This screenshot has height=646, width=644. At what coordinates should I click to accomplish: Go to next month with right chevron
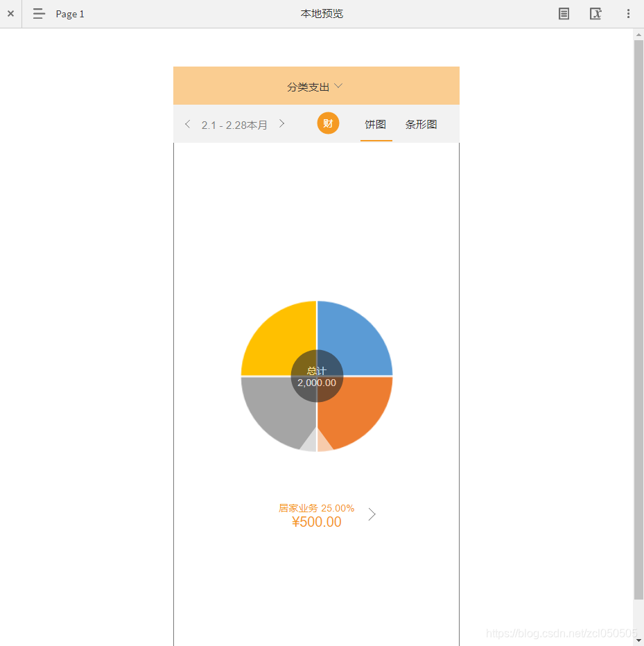tap(282, 123)
